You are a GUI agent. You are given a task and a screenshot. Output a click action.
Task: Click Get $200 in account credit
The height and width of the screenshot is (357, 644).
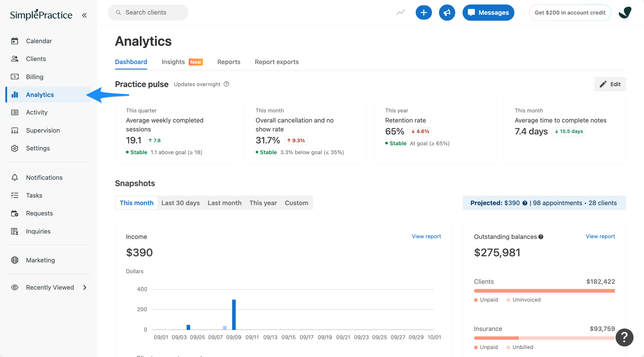[570, 12]
